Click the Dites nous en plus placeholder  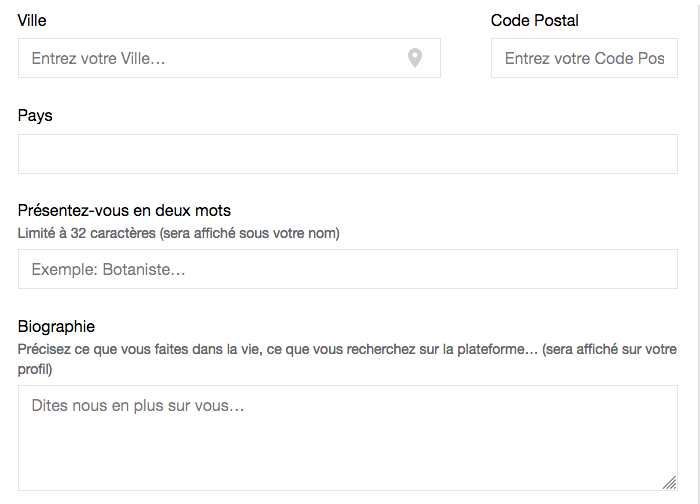(138, 406)
